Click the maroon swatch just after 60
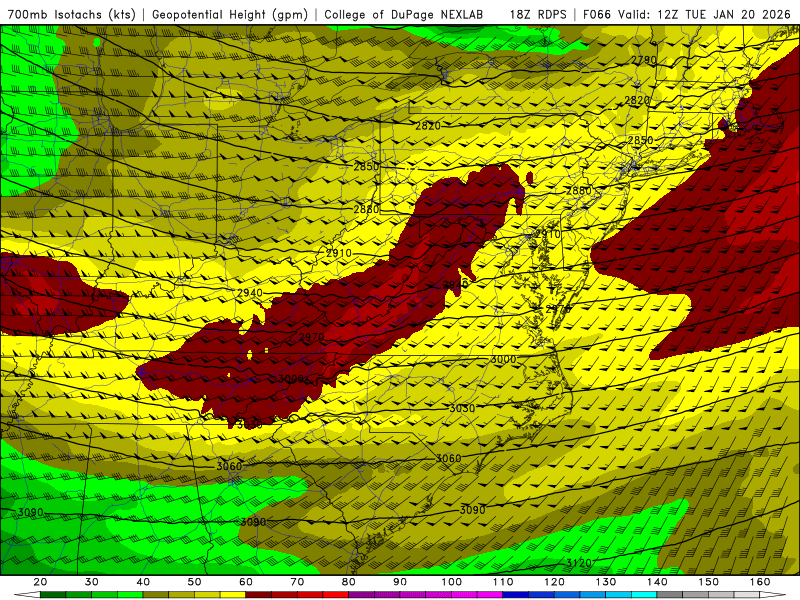800x600 pixels. [259, 595]
